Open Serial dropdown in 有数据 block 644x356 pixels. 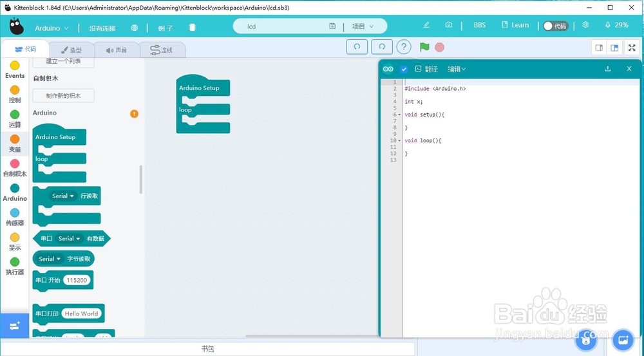(x=69, y=239)
